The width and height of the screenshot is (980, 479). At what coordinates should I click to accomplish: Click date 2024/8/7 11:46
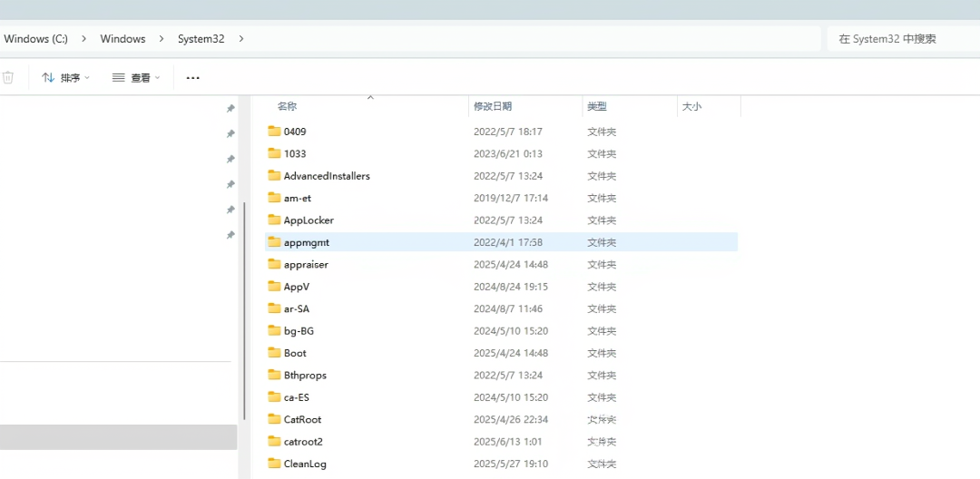pyautogui.click(x=508, y=308)
